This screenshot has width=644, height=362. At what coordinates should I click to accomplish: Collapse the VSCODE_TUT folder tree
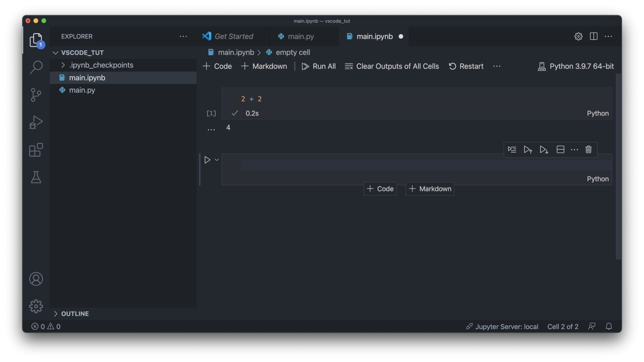(55, 52)
